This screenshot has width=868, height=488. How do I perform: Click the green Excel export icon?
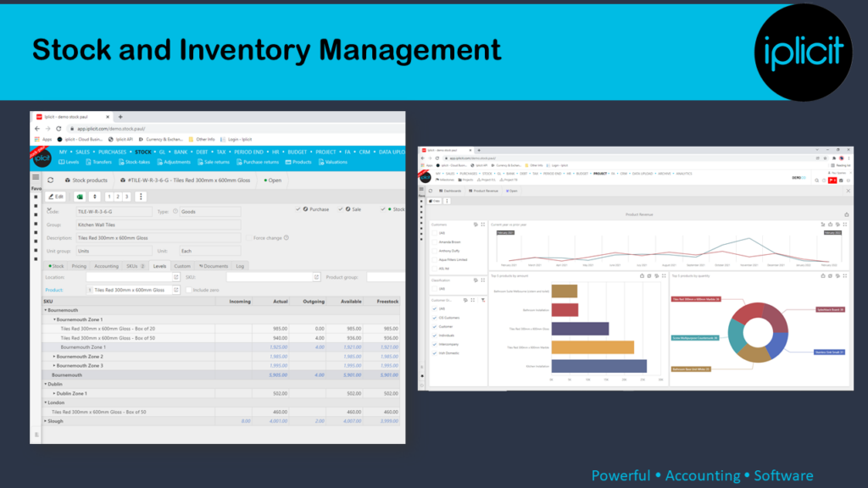point(80,197)
